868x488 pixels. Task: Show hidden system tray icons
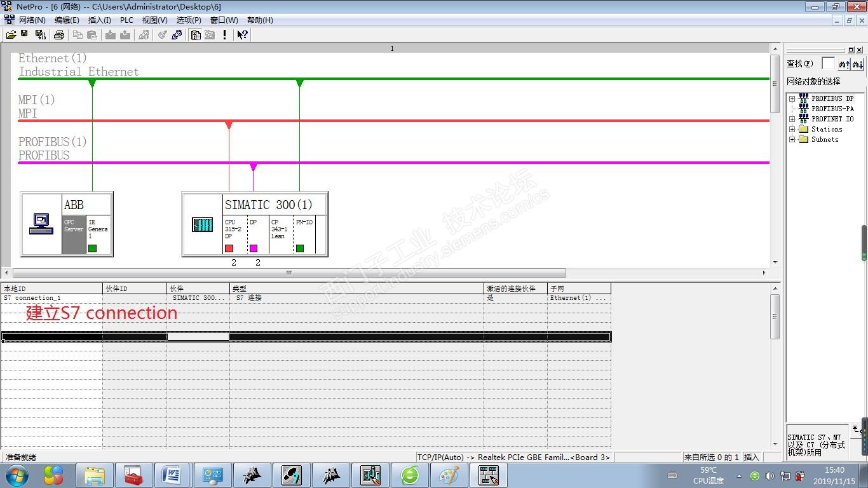coord(739,475)
